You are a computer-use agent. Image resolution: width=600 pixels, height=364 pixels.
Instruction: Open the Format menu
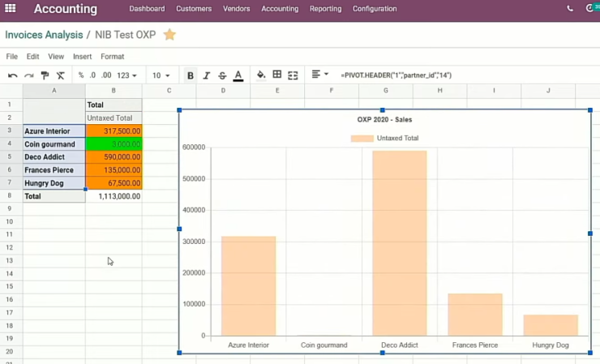[x=112, y=56]
